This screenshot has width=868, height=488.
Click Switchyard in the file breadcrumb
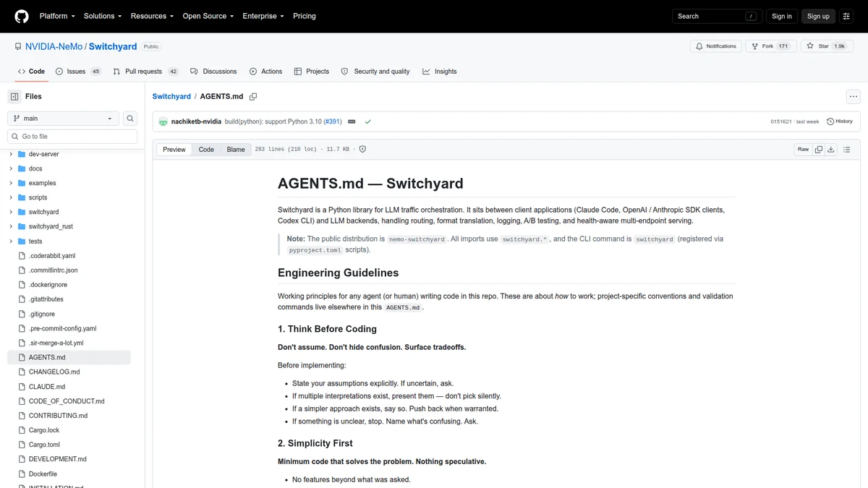tap(171, 96)
